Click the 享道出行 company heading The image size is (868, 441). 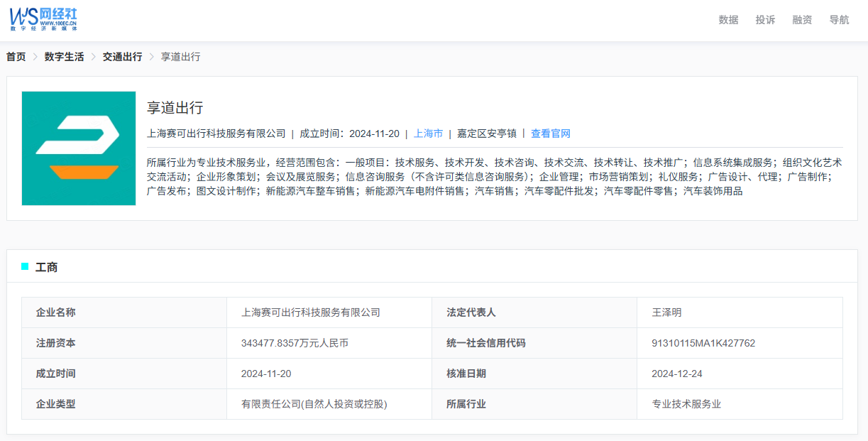[x=175, y=108]
